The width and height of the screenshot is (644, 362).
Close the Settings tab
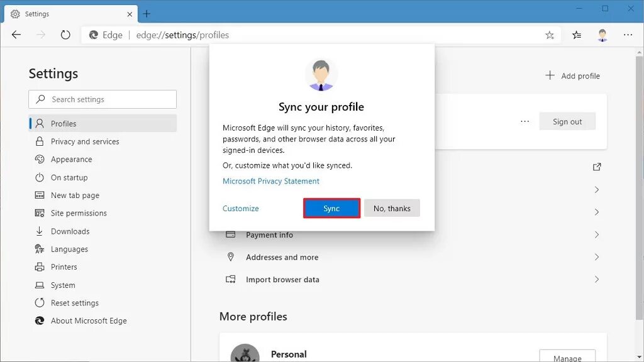tap(130, 14)
